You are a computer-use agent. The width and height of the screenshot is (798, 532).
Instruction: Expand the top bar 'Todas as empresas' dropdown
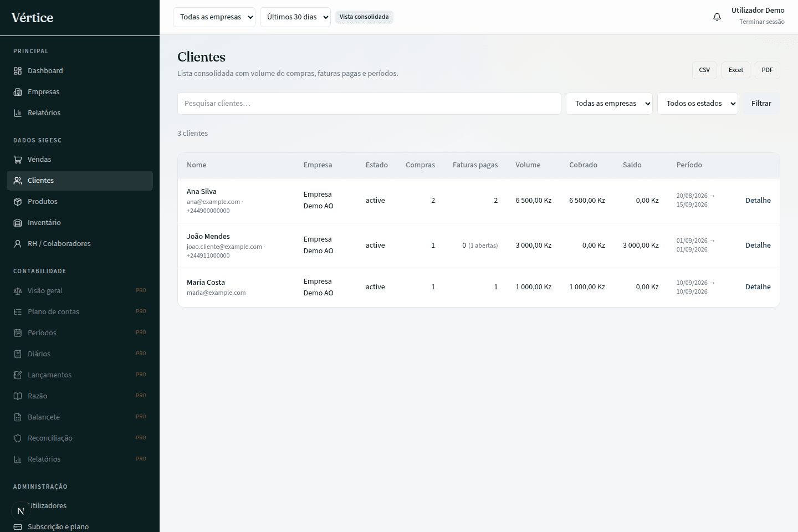click(214, 17)
